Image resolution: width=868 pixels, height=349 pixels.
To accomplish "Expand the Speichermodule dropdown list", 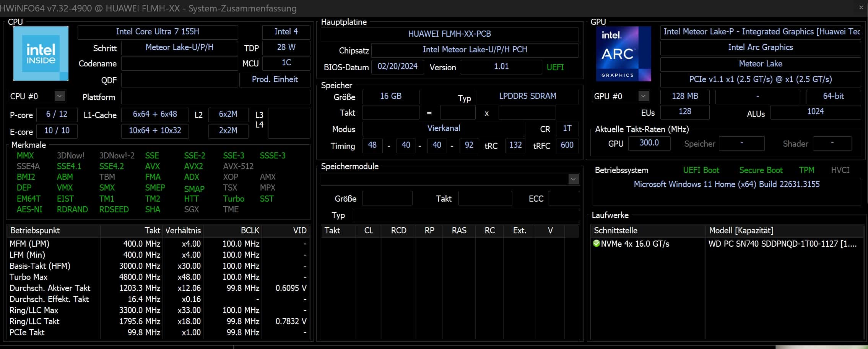I will click(573, 179).
